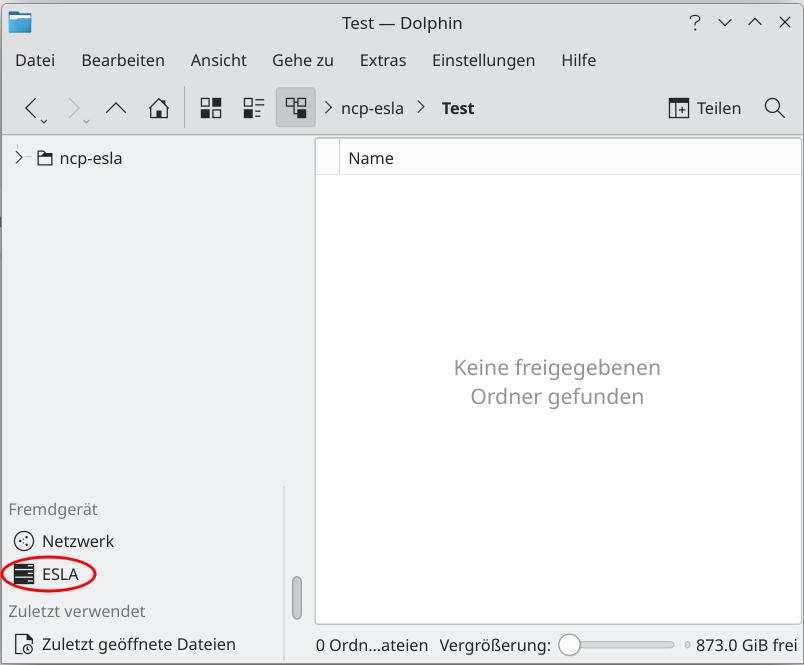Open the Bearbeiten menu
The width and height of the screenshot is (804, 665).
point(123,61)
